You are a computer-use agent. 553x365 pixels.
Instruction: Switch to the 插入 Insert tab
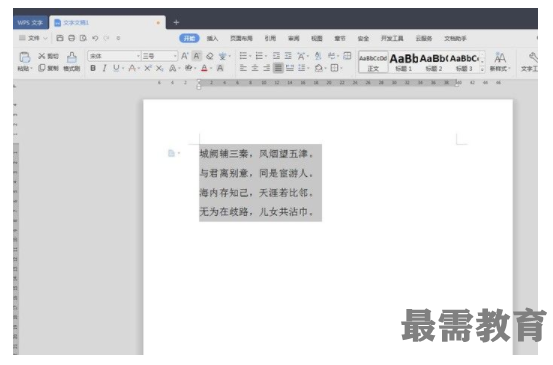tap(212, 38)
